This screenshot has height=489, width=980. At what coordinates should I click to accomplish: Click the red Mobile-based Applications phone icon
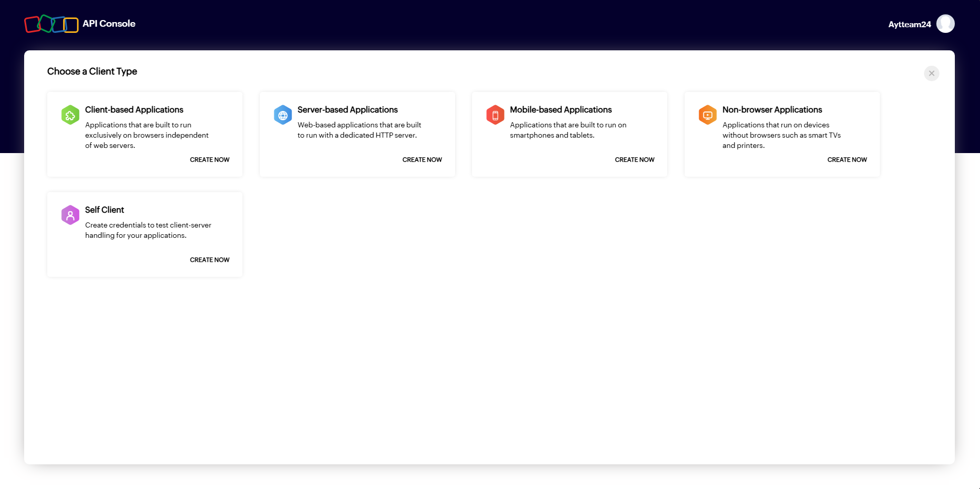point(495,115)
